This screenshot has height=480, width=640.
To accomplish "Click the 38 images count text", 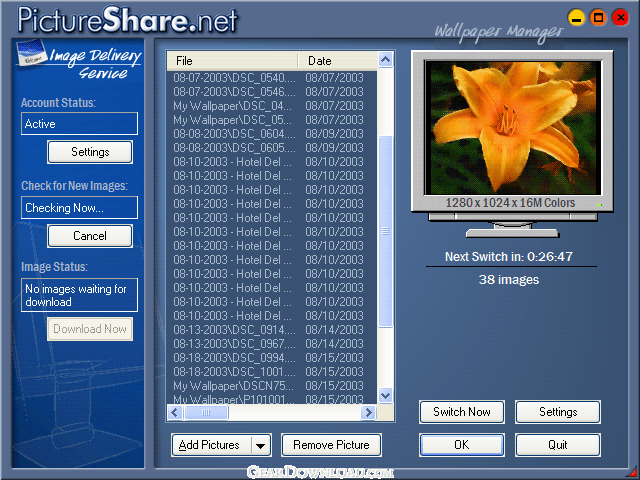I will [x=509, y=280].
